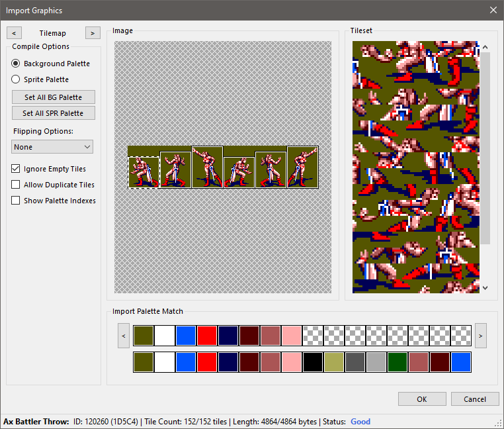Pick navy swatch in bottom palette row
This screenshot has height=429, width=504.
click(x=228, y=362)
